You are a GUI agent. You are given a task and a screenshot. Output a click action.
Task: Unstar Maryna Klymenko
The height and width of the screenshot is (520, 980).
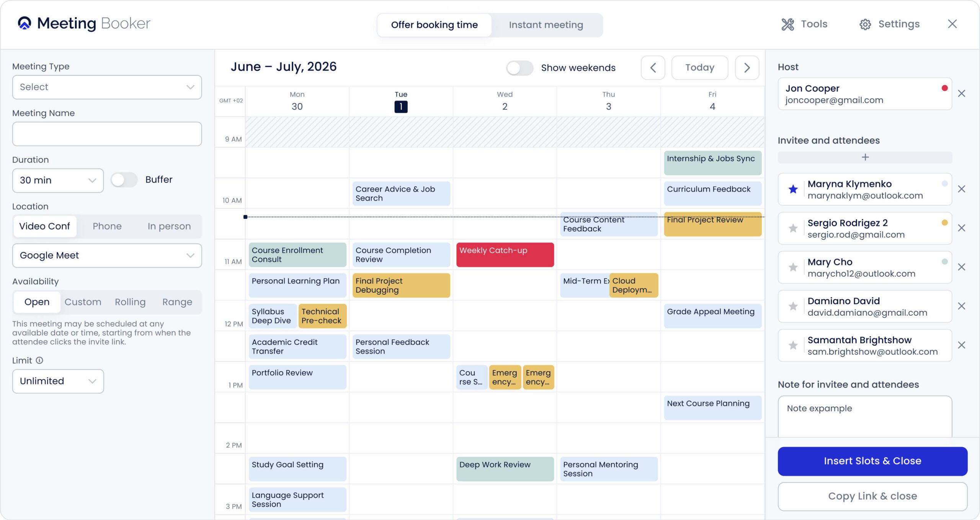(x=793, y=189)
